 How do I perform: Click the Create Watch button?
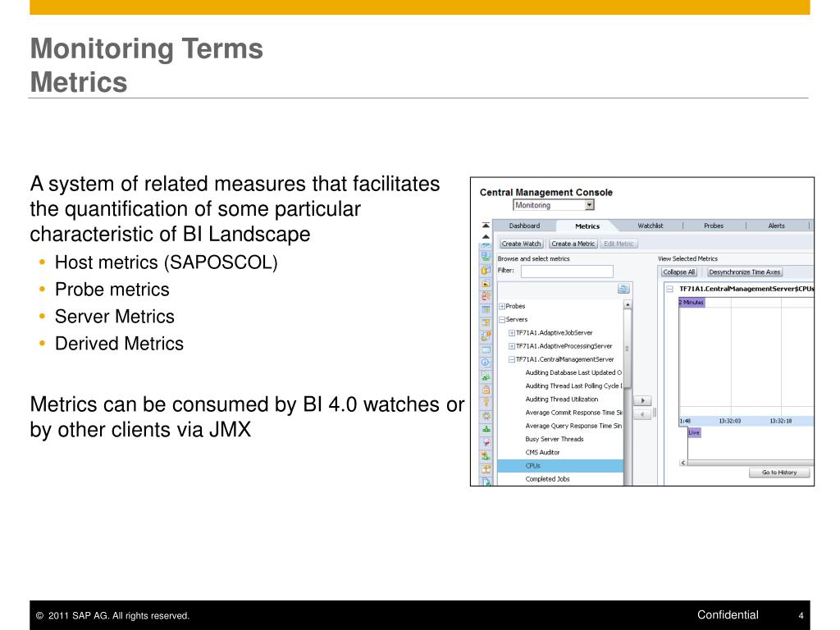pyautogui.click(x=521, y=244)
